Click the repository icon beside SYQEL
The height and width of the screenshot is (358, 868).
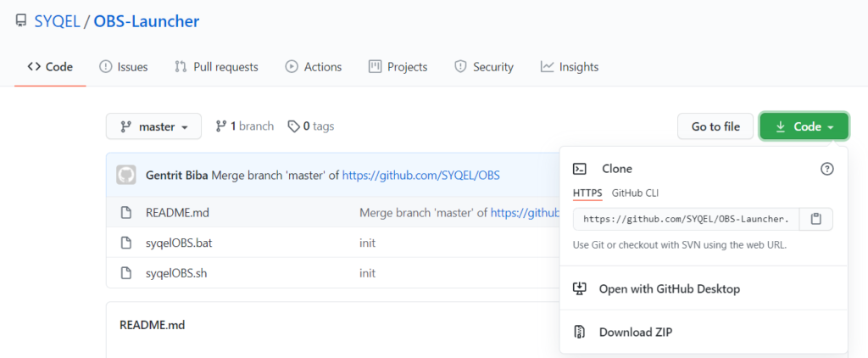[21, 21]
